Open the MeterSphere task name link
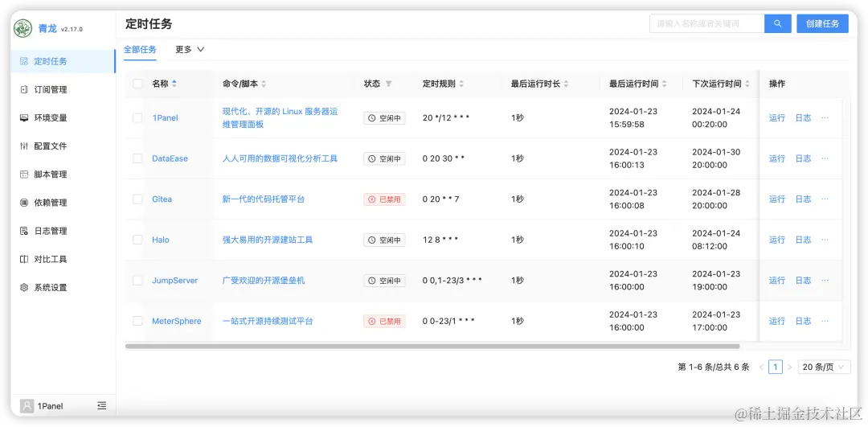This screenshot has height=427, width=868. coord(177,321)
